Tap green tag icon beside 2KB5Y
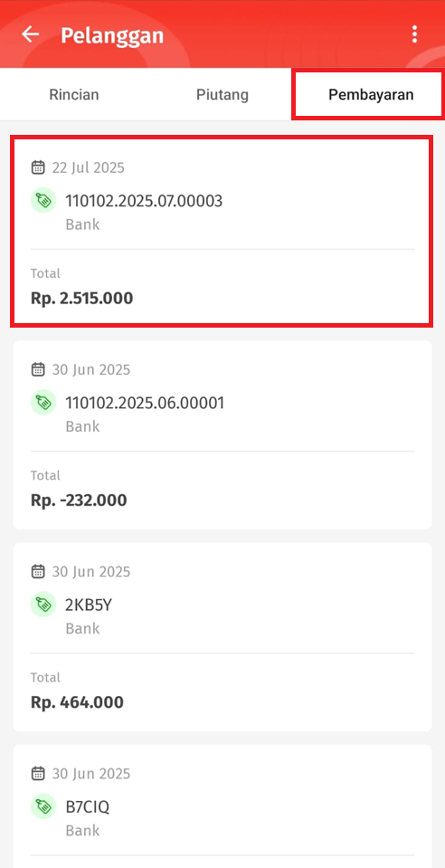 tap(43, 604)
